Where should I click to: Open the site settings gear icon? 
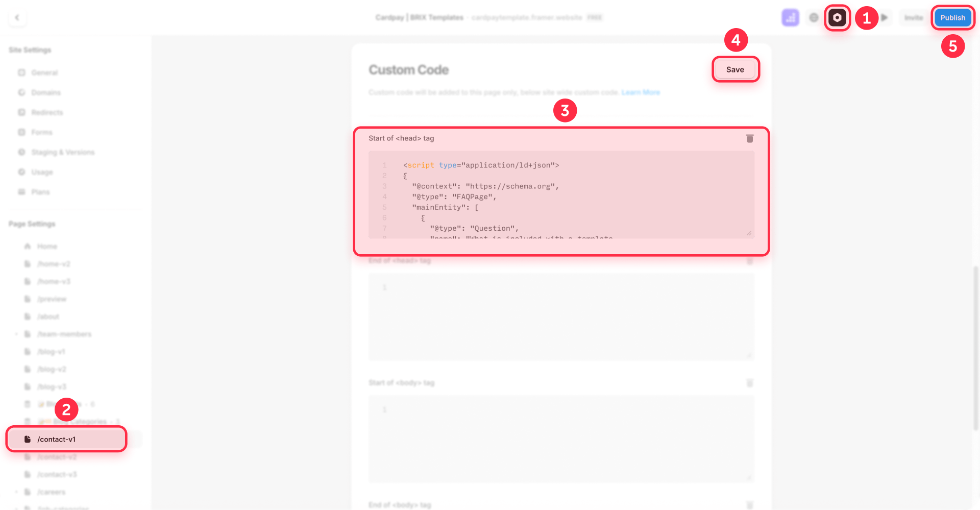click(837, 18)
